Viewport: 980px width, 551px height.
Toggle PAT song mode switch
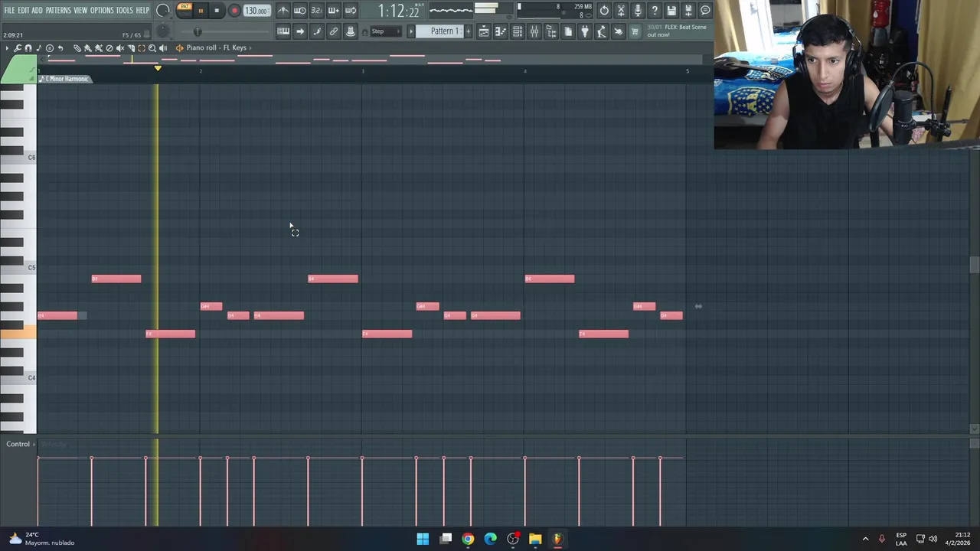[185, 10]
